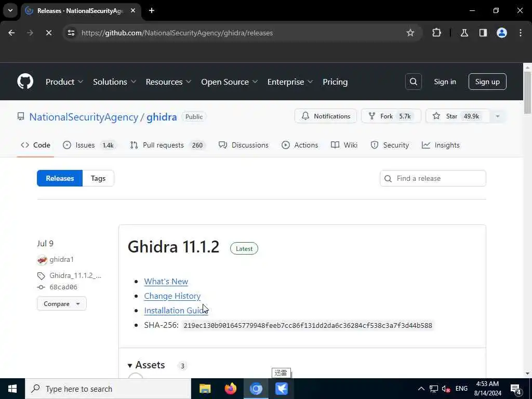This screenshot has width=532, height=399.
Task: Switch to the Insights tab
Action: coord(441,145)
